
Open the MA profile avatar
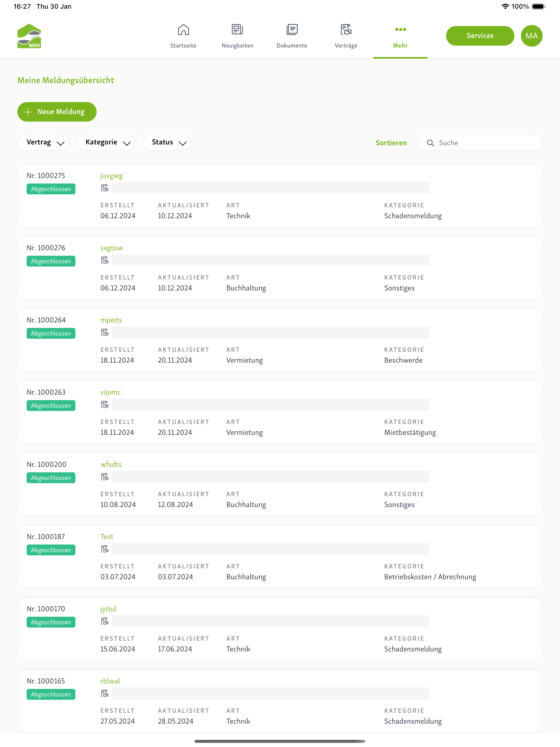pos(531,36)
